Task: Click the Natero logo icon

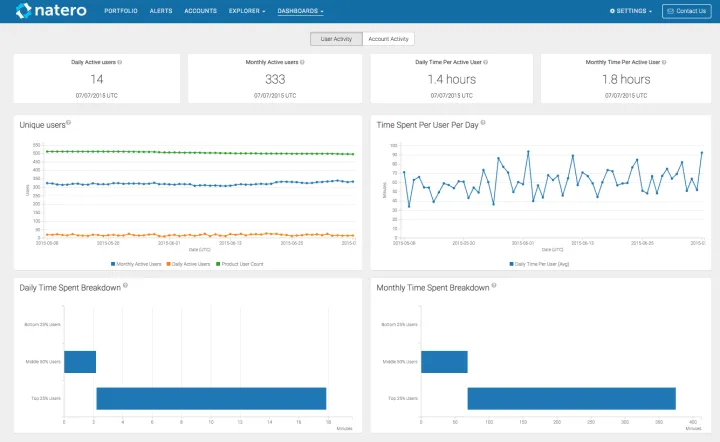Action: click(20, 11)
